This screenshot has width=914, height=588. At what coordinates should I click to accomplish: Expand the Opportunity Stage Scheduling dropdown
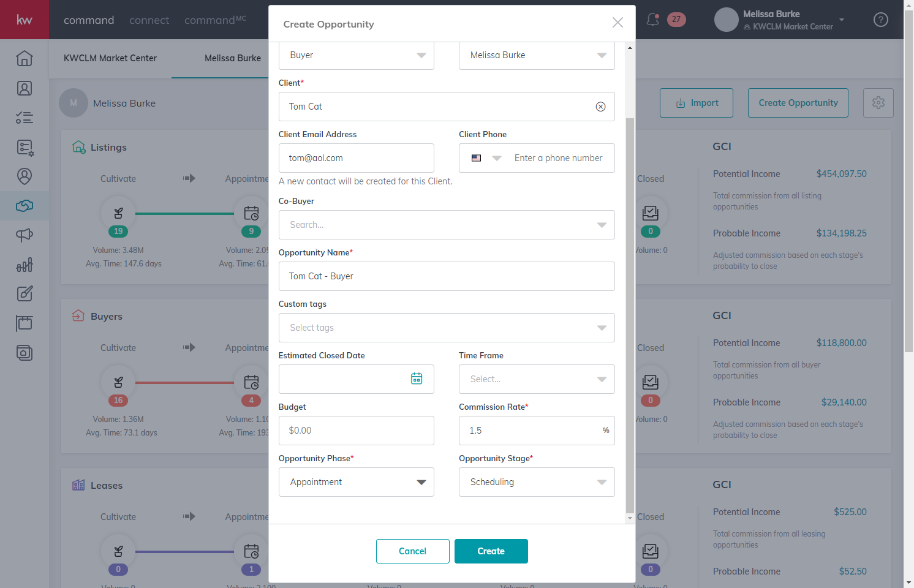pyautogui.click(x=537, y=482)
